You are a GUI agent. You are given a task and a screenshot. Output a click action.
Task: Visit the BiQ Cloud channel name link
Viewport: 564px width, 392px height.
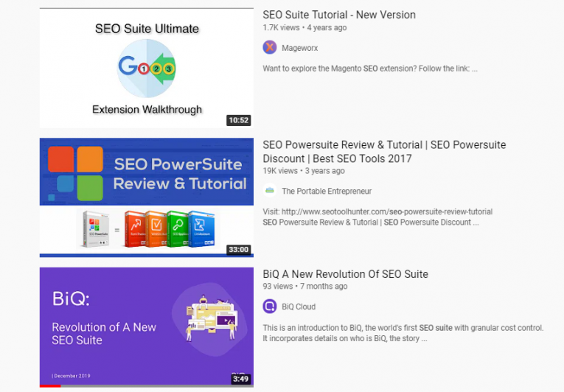(x=299, y=307)
